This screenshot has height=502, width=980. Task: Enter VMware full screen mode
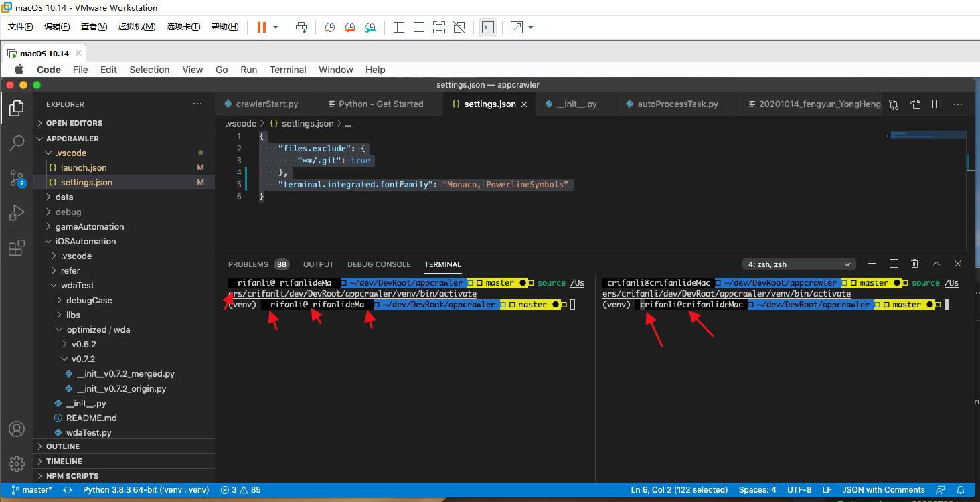click(x=439, y=27)
